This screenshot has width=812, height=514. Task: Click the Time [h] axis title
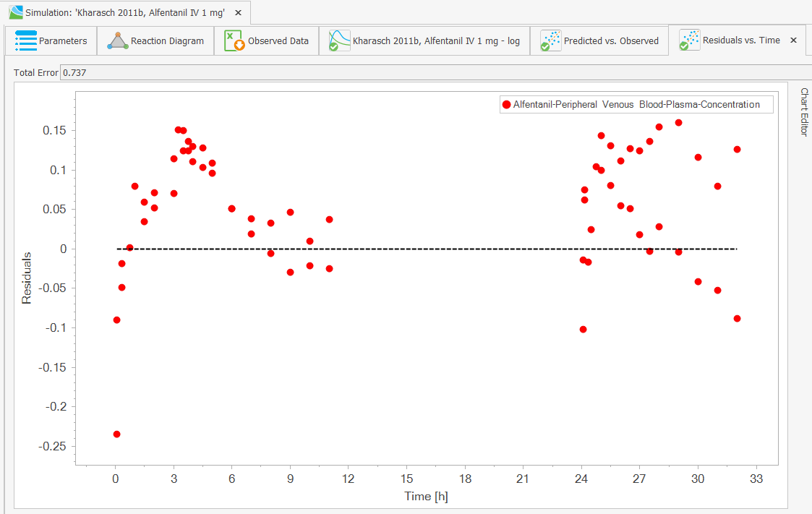[427, 496]
